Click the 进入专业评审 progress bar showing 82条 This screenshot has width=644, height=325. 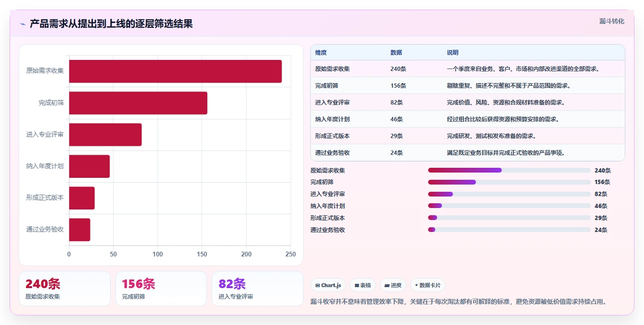(x=509, y=194)
